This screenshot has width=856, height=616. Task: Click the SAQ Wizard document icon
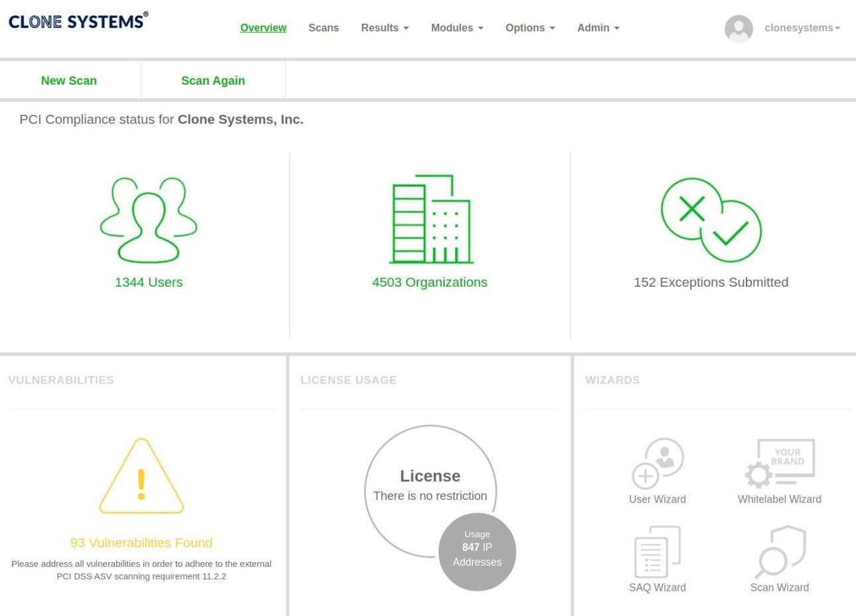658,552
